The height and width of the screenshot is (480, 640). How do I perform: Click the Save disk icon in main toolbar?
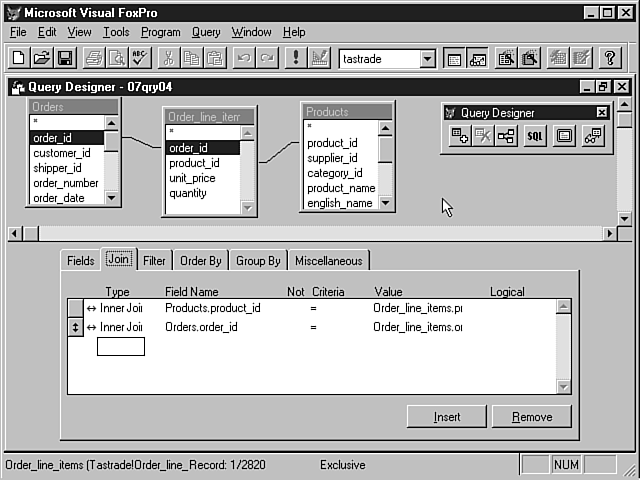click(x=65, y=59)
